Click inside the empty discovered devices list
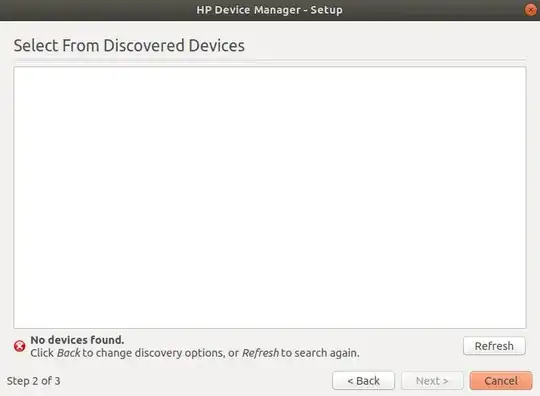 tap(270, 198)
